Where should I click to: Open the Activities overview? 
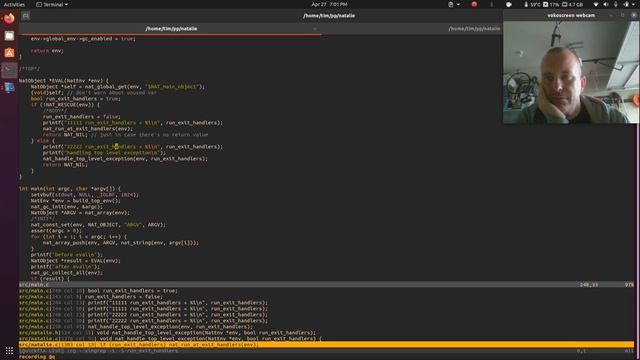14,4
